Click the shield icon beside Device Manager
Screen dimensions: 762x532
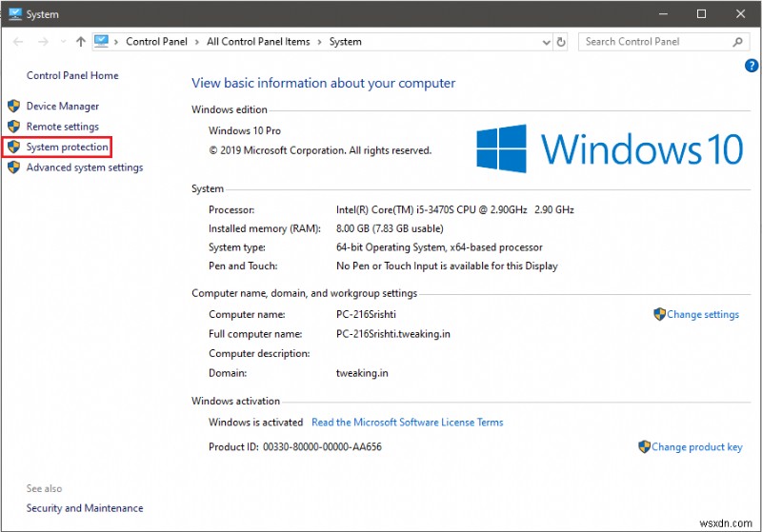[x=13, y=107]
